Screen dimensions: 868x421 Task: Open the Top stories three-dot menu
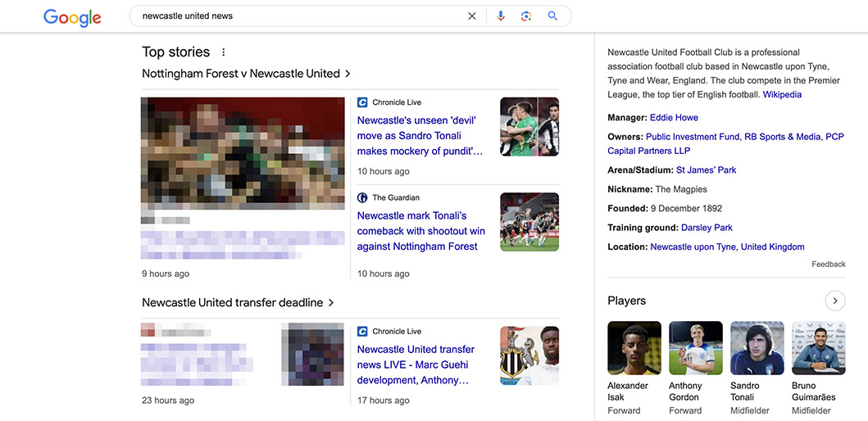pyautogui.click(x=224, y=52)
